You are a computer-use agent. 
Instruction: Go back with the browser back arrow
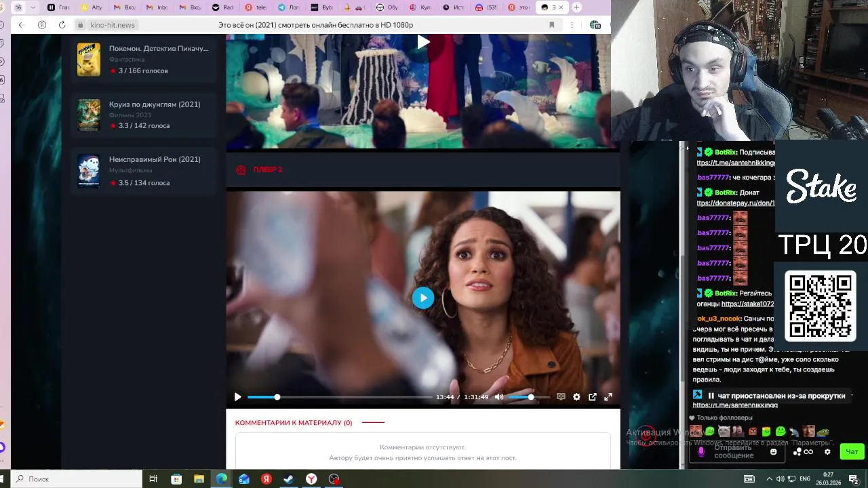[x=21, y=25]
